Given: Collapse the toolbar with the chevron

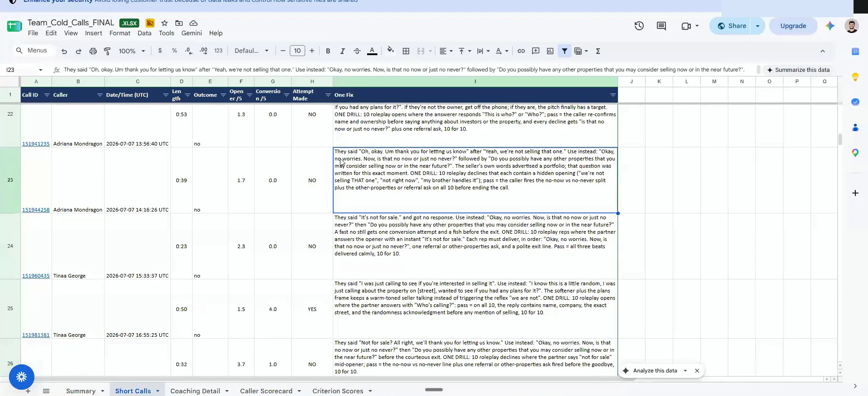Looking at the screenshot, I should [x=823, y=51].
